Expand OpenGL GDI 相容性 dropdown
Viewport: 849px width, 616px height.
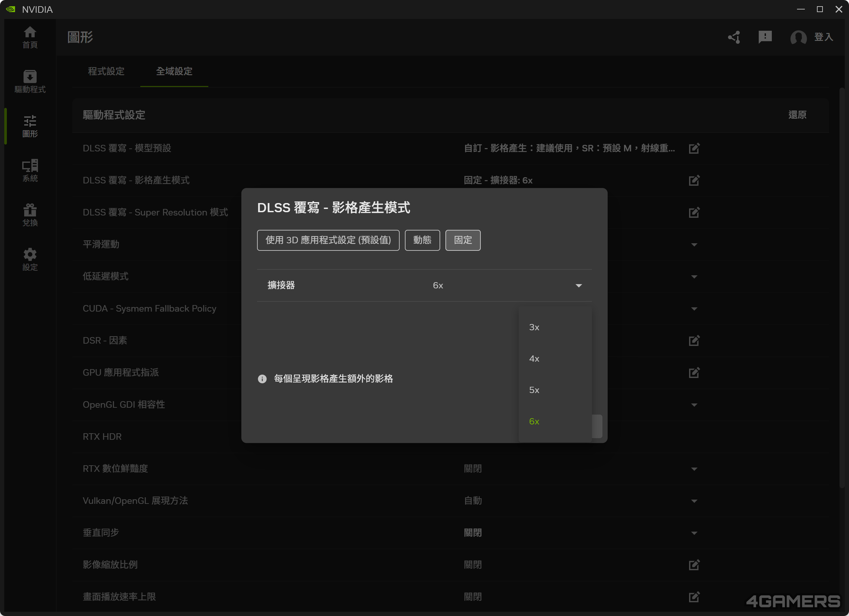(x=694, y=405)
